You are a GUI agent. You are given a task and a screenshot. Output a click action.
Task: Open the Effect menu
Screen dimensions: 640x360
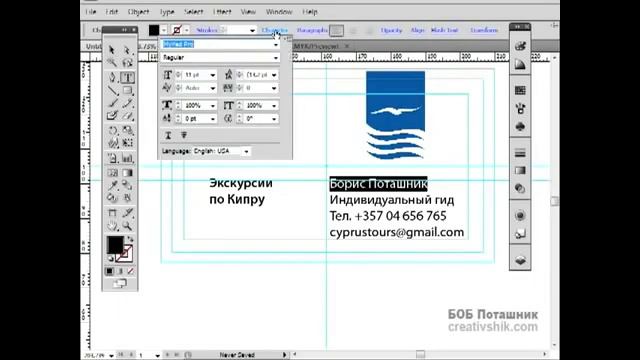[x=222, y=12]
